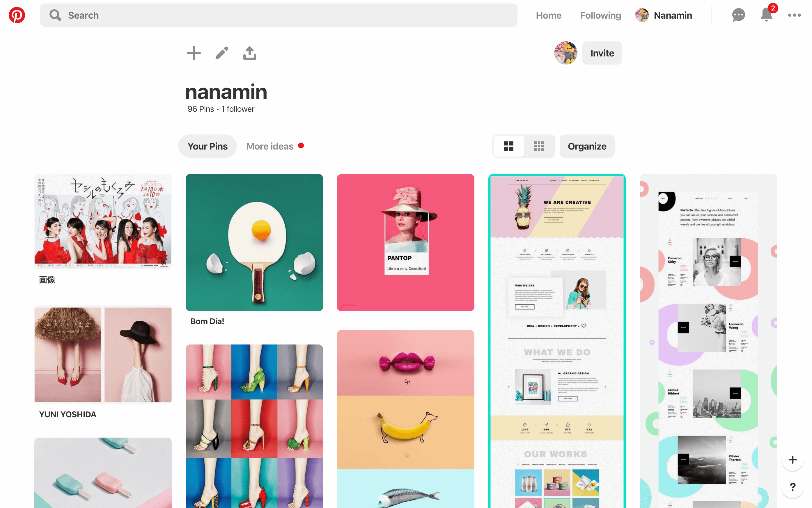Open the more options ellipsis menu

(x=795, y=15)
